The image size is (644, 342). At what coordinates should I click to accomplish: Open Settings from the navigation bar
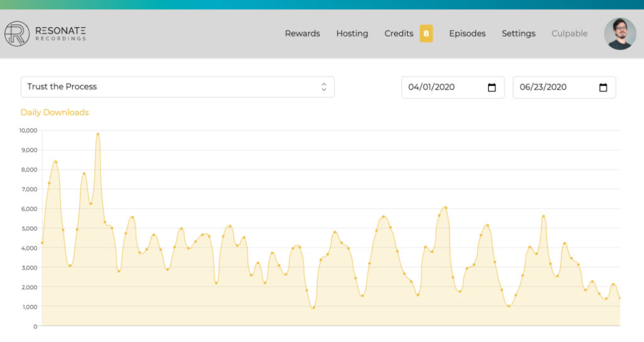point(518,34)
